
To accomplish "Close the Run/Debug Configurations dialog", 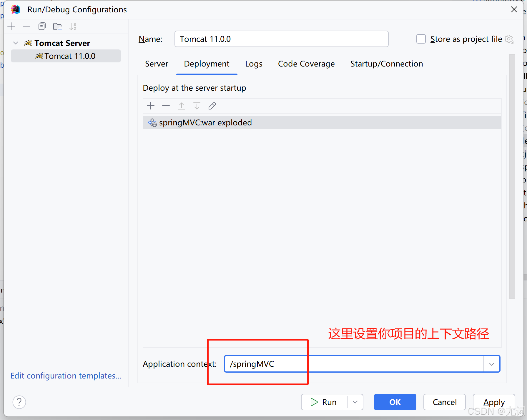I will point(514,10).
